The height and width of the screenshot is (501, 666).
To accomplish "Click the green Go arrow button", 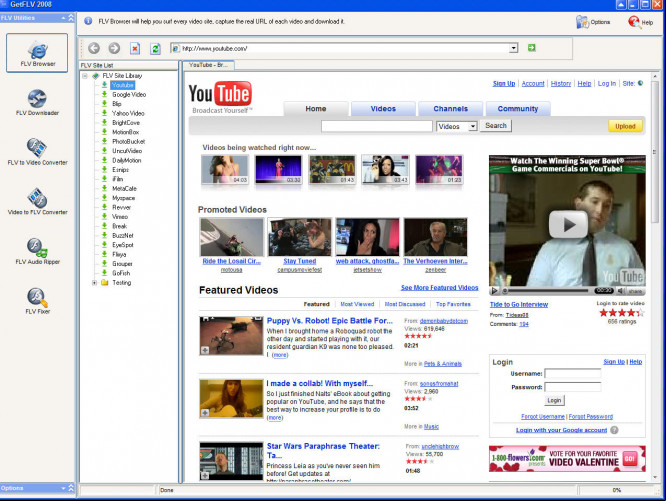I will coord(531,48).
